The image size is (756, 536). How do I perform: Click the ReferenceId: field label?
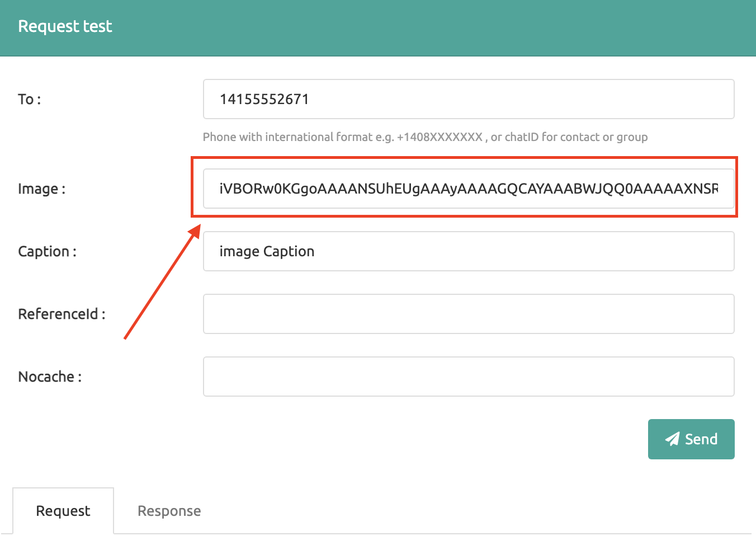pos(62,314)
